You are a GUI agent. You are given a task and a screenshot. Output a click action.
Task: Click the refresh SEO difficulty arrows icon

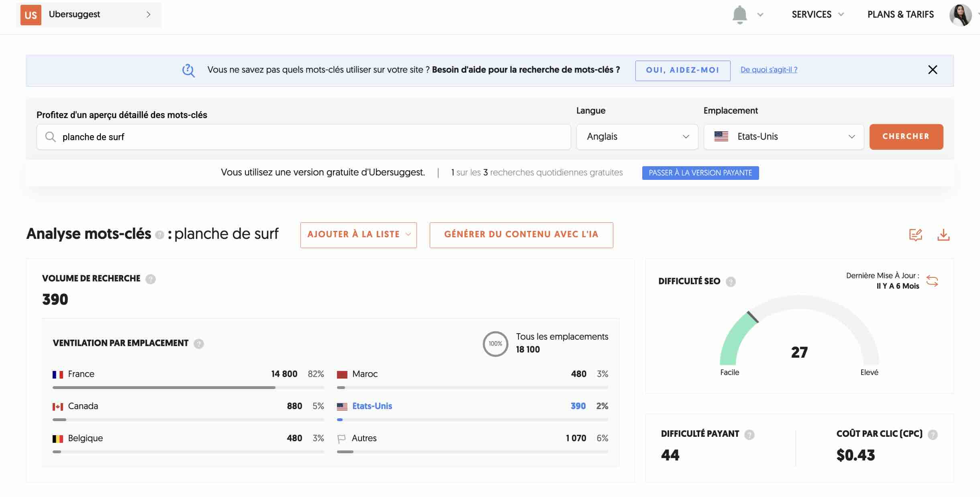tap(932, 281)
